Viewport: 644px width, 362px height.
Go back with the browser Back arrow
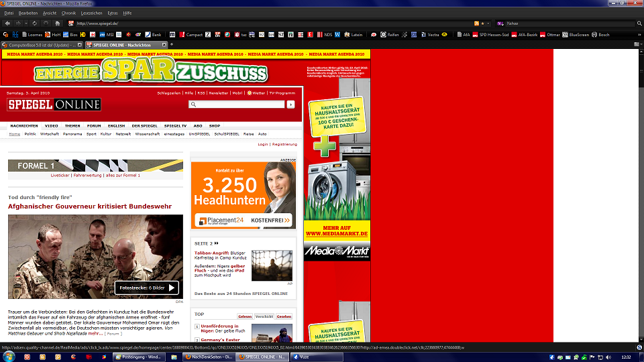(7, 23)
